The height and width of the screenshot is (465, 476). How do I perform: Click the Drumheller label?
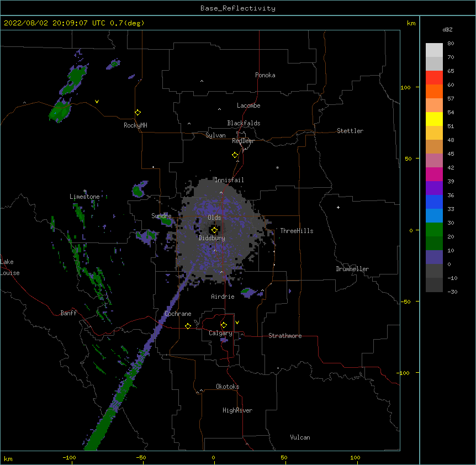[352, 269]
